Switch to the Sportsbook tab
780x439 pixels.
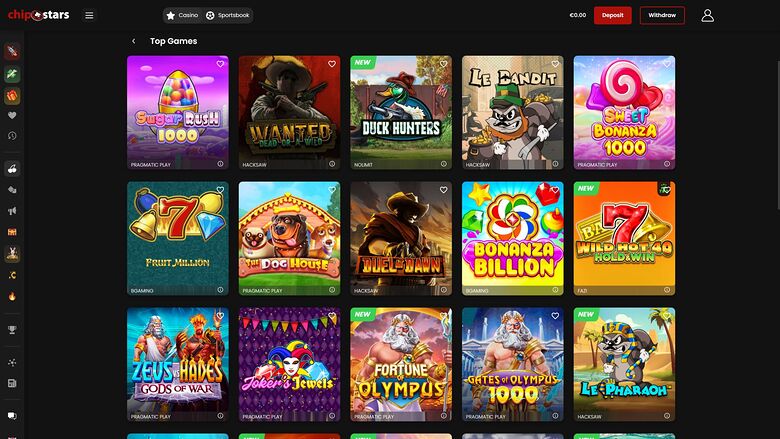click(x=227, y=15)
